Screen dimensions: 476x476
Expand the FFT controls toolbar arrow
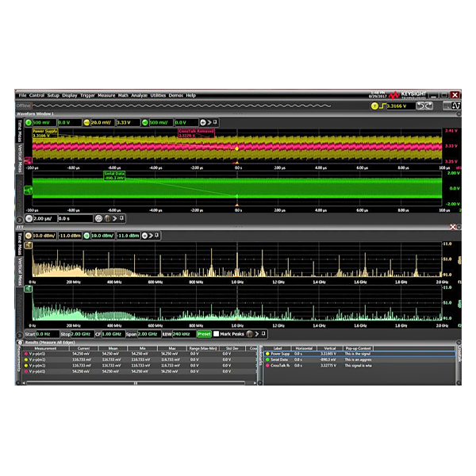click(257, 334)
